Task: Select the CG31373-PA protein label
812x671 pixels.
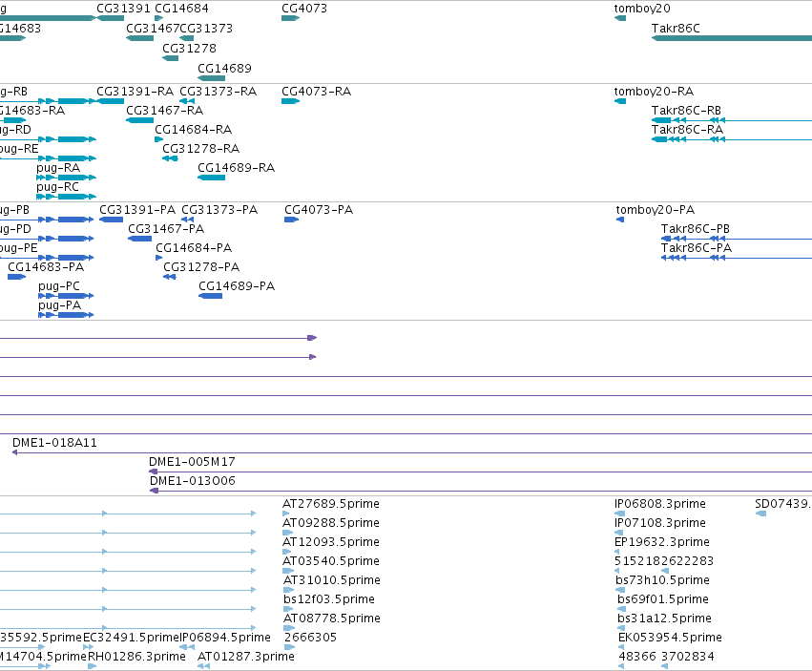Action: [x=219, y=210]
